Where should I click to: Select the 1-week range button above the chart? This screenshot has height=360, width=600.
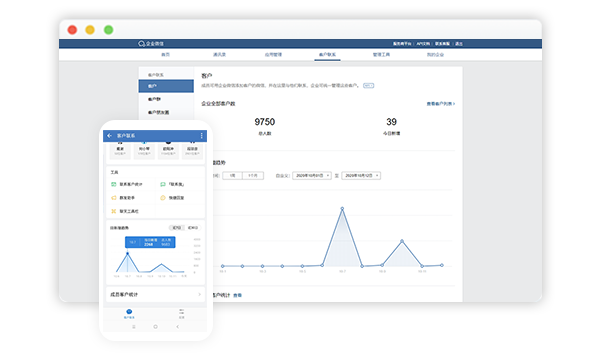(232, 176)
